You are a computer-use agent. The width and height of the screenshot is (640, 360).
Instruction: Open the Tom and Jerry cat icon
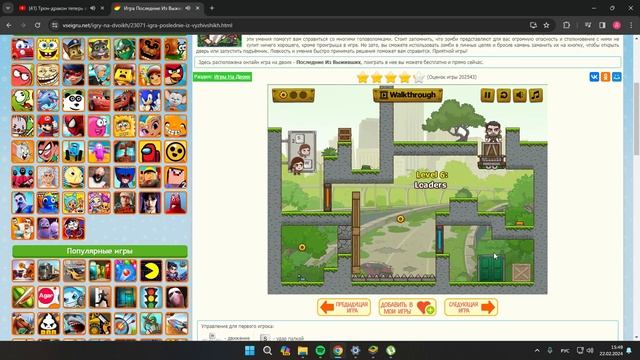tap(22, 151)
